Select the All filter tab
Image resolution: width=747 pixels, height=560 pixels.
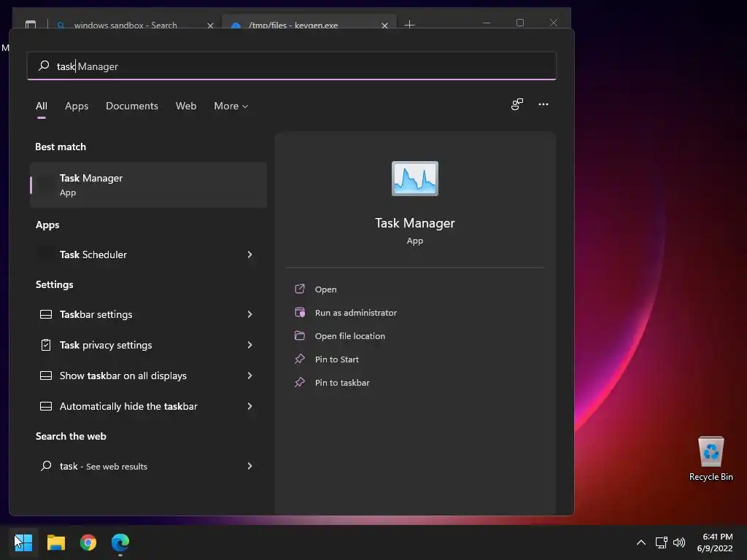coord(42,106)
